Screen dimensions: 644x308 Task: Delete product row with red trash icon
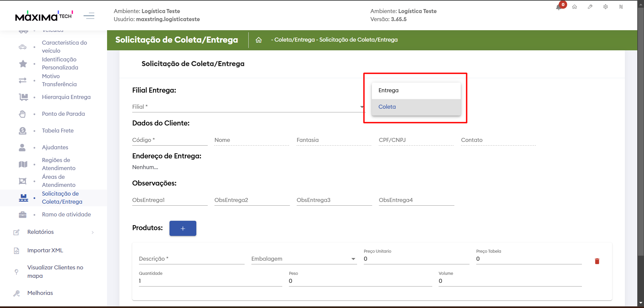[597, 261]
